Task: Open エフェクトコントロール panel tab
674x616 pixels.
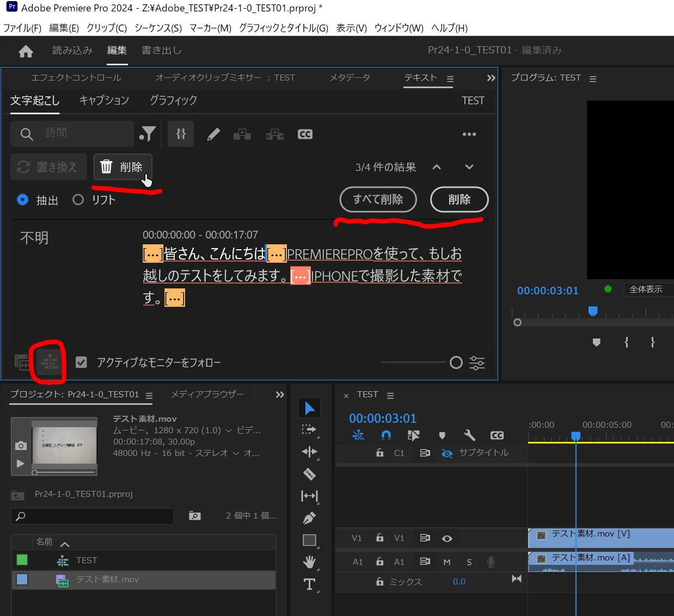Action: (76, 78)
